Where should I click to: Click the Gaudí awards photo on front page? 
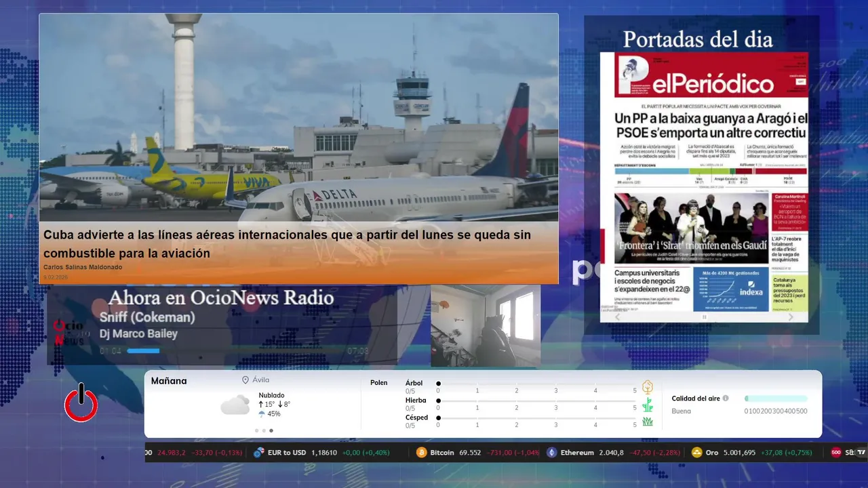pyautogui.click(x=692, y=228)
